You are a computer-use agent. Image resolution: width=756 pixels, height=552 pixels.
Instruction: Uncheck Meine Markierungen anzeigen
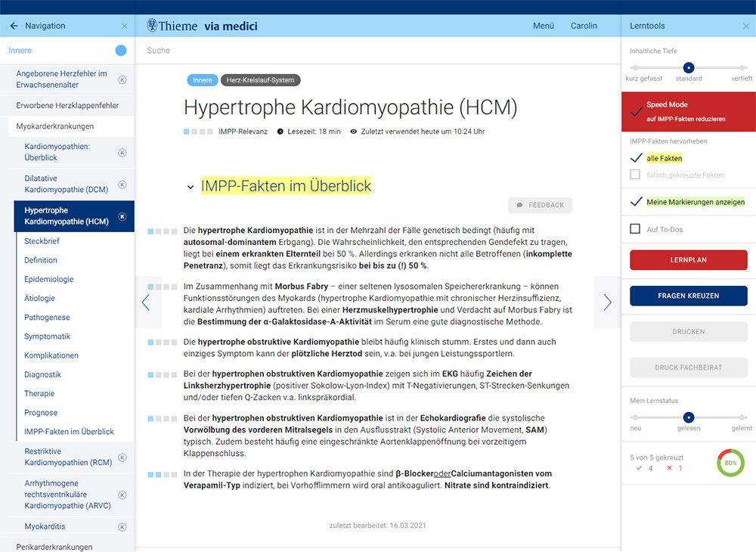pos(636,201)
